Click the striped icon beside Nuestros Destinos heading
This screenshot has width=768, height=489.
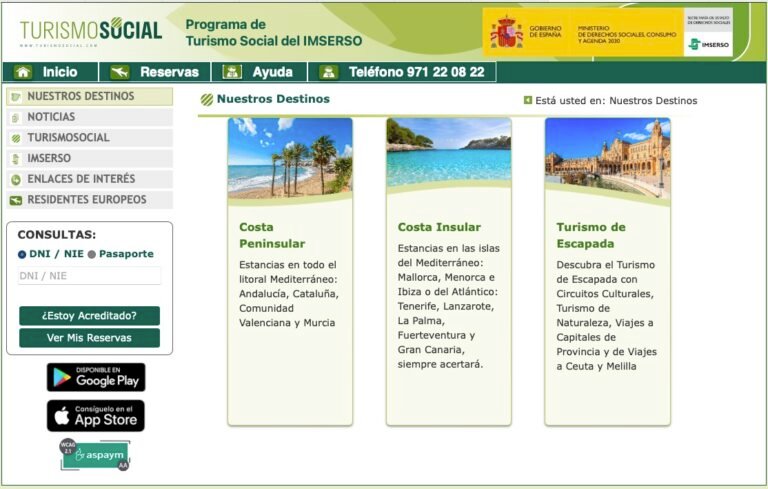207,99
